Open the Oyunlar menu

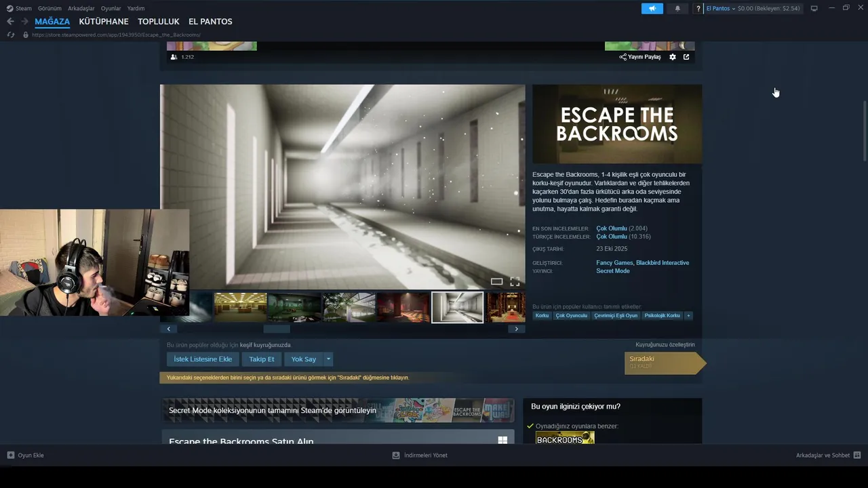coord(111,8)
